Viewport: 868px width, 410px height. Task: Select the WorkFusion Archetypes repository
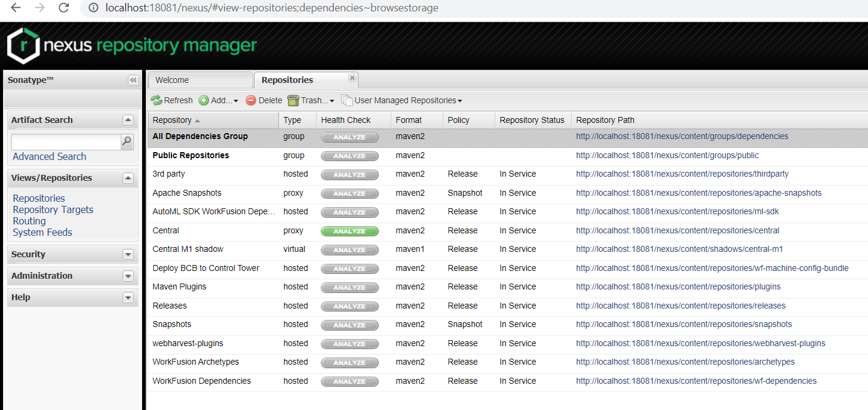tap(195, 362)
